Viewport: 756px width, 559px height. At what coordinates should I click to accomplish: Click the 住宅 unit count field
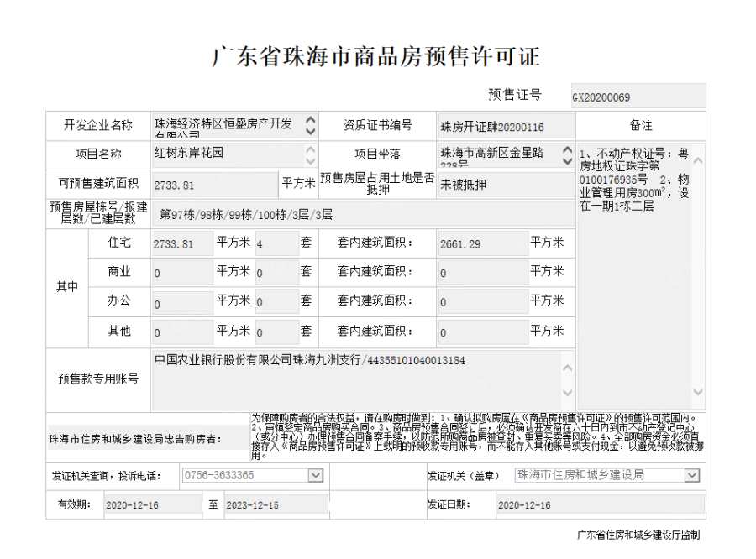[276, 243]
